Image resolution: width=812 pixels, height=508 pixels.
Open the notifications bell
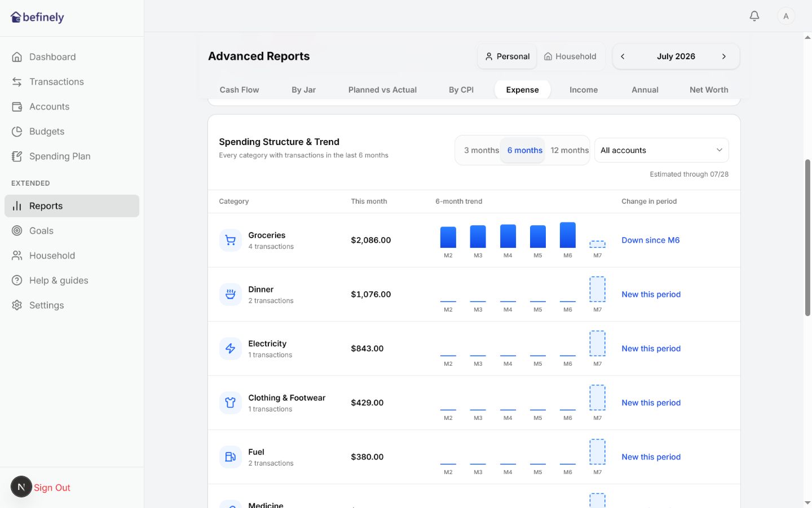754,16
